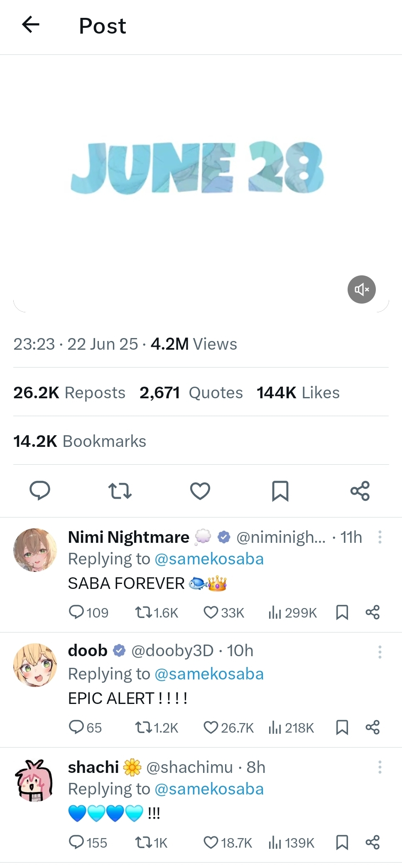View the 2,671 Quotes list
402x868 pixels.
tap(191, 392)
